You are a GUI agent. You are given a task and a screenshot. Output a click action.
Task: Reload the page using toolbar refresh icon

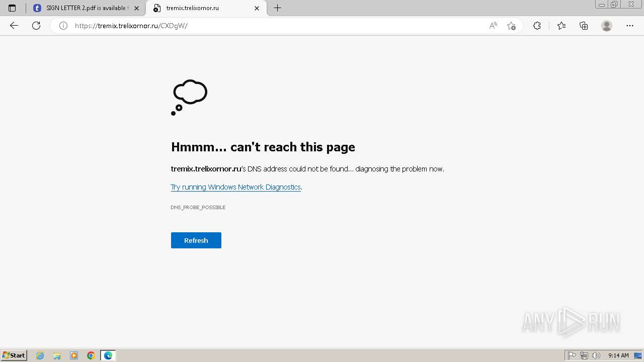coord(36,26)
